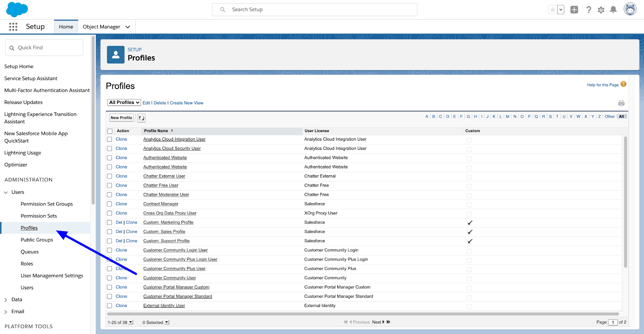The width and height of the screenshot is (644, 334).
Task: Open the Custom: Support Profile link
Action: coord(166,241)
